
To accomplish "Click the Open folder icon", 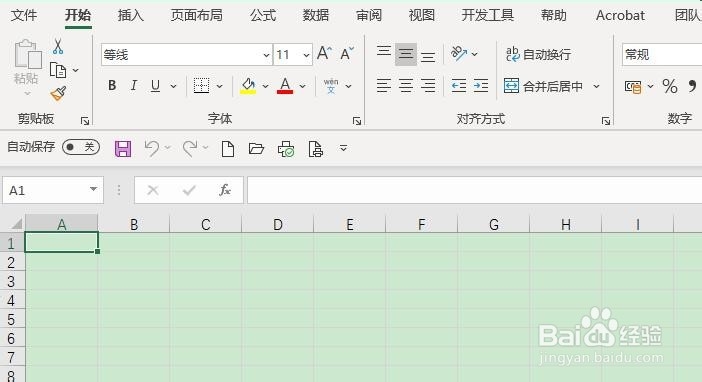I will [257, 148].
